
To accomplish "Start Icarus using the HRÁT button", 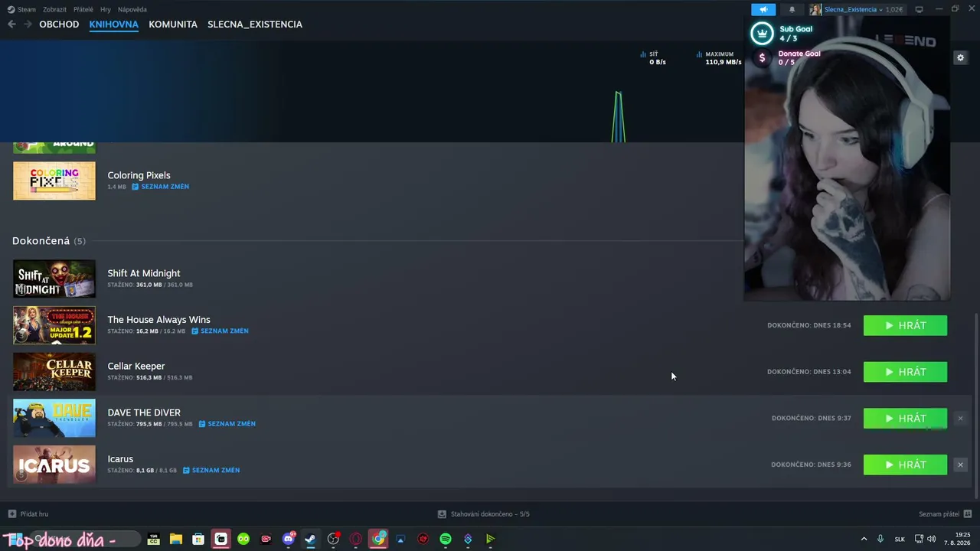I will [905, 465].
